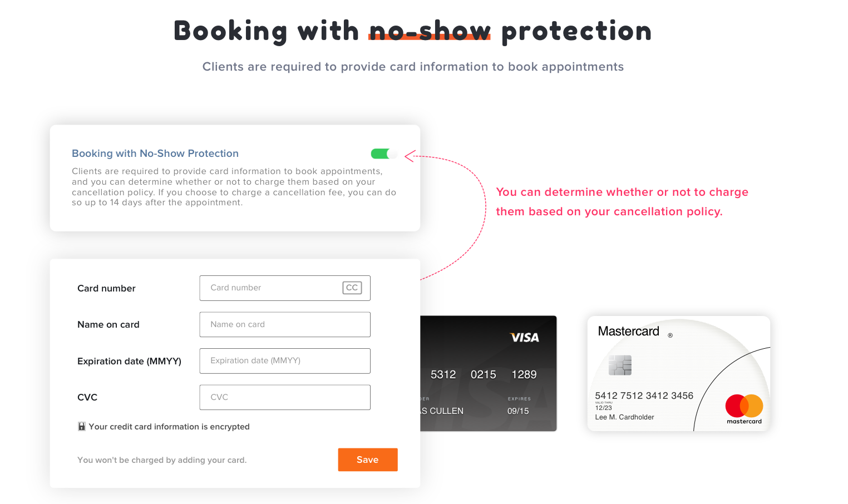Image resolution: width=848 pixels, height=504 pixels.
Task: Click the Mastercard number 5412 7512 3412 3456
Action: [644, 396]
